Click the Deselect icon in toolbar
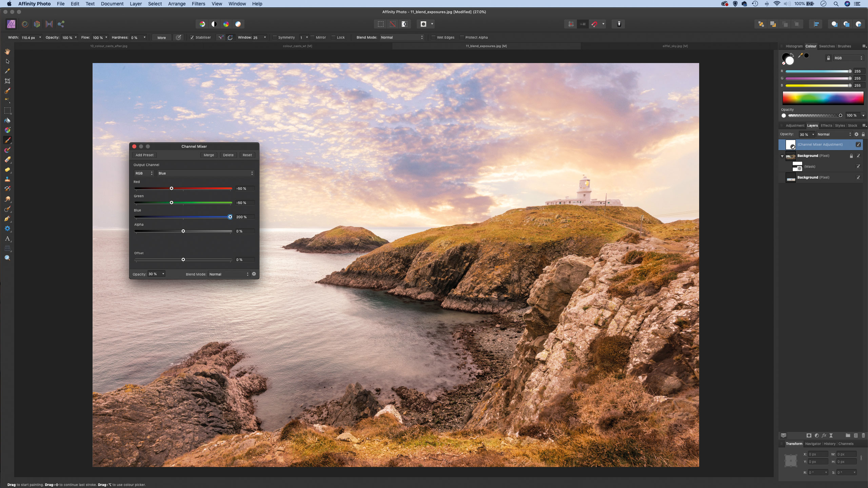Image resolution: width=868 pixels, height=488 pixels. (x=392, y=24)
